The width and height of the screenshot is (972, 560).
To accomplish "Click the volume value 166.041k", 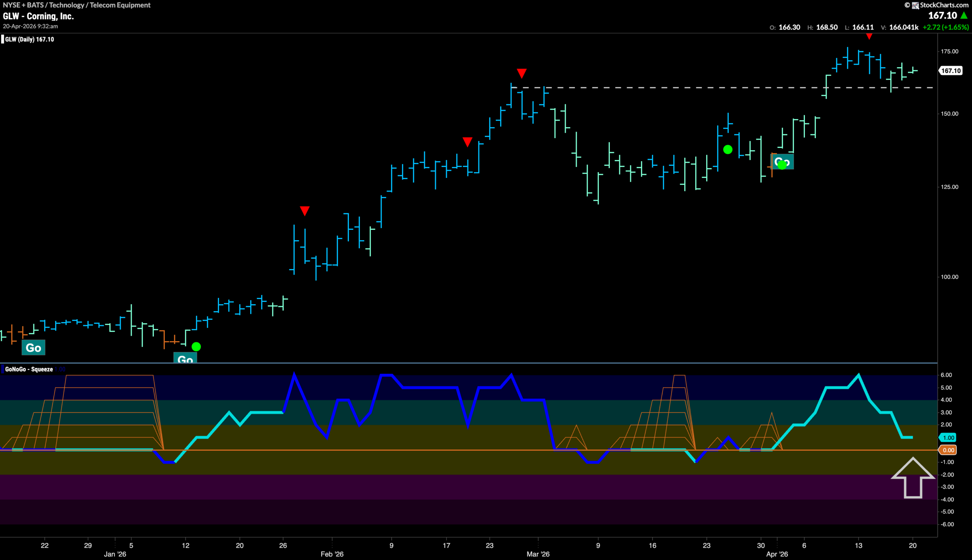I will [904, 27].
